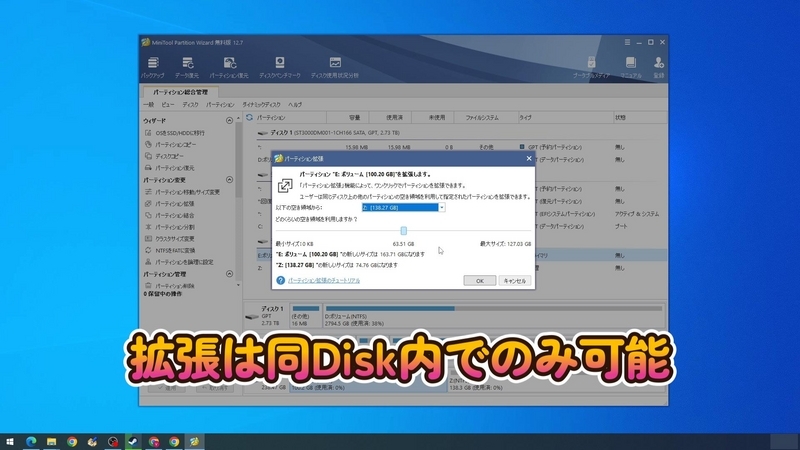Choose パーティション結合 in the sidebar
The width and height of the screenshot is (800, 450).
click(169, 215)
